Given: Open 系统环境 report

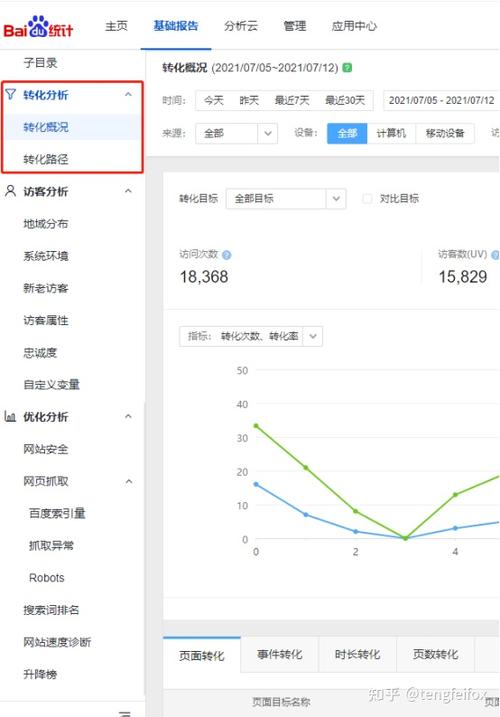Looking at the screenshot, I should click(46, 256).
